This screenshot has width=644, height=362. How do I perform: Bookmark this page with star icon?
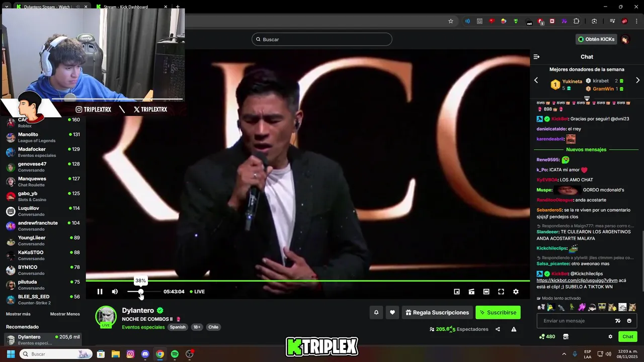(451, 21)
